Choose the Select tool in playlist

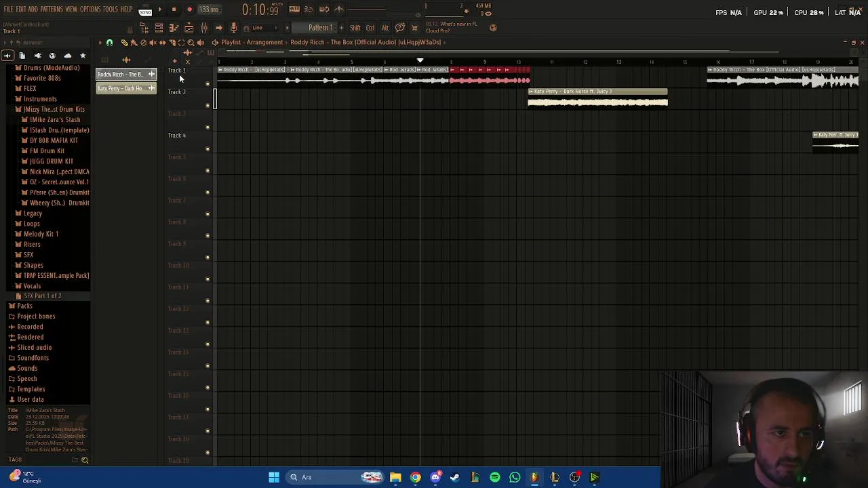point(181,42)
